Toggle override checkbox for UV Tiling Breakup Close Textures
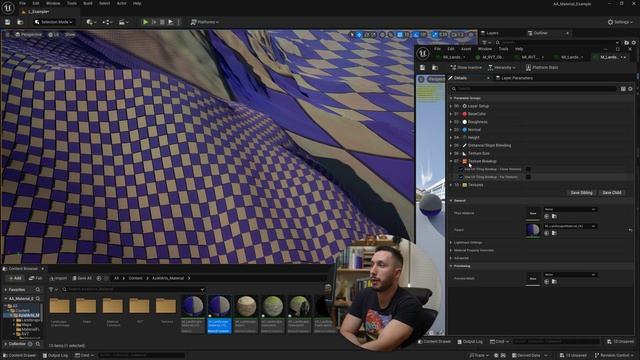 461,169
